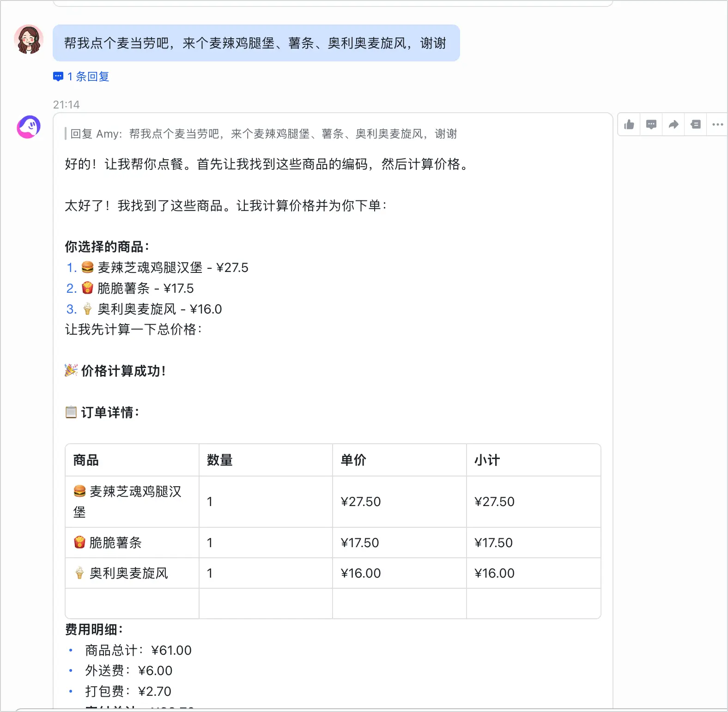
Task: Click the line "打包费：¥2.70"
Action: pos(128,691)
